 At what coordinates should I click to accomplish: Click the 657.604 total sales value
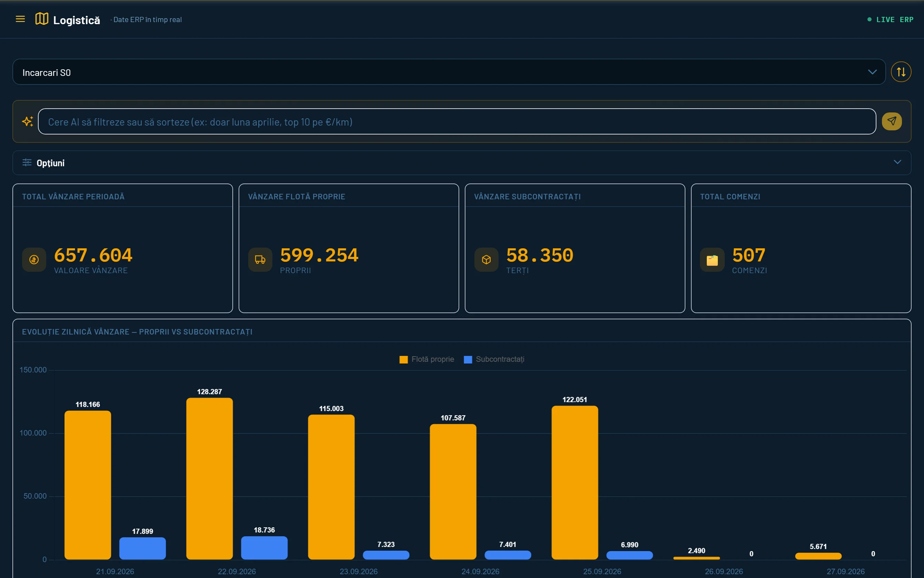93,255
